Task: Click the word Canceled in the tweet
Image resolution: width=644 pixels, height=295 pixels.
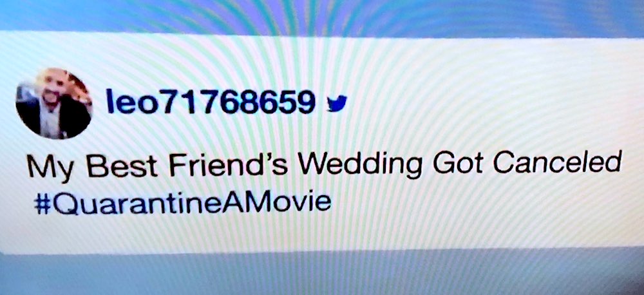Action: (x=556, y=162)
